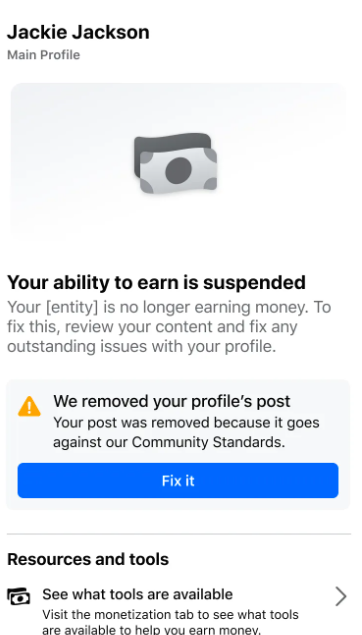Viewport: 362px width, 635px height.
Task: Select the Jackie Jackson profile name
Action: 78,32
